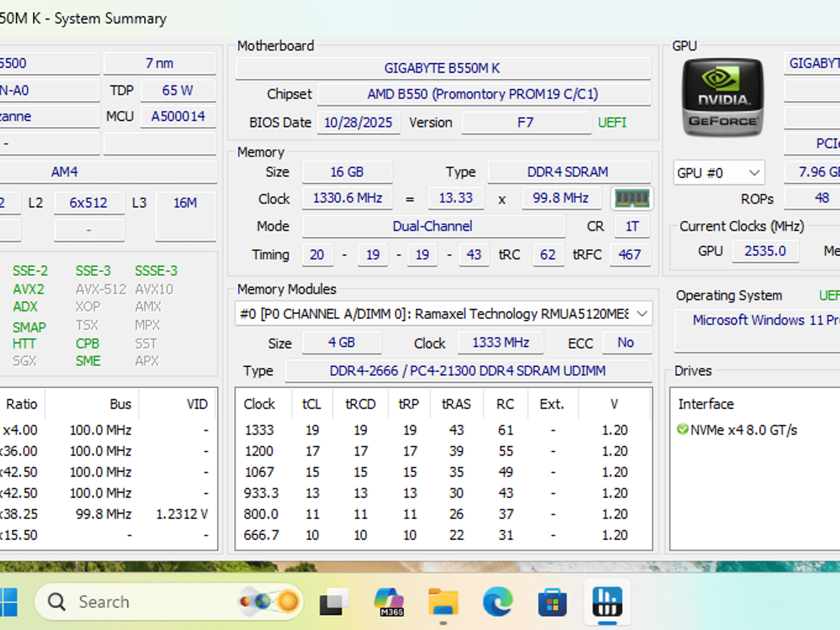
Task: Select the 1333 clock row in timings table
Action: pos(443,430)
